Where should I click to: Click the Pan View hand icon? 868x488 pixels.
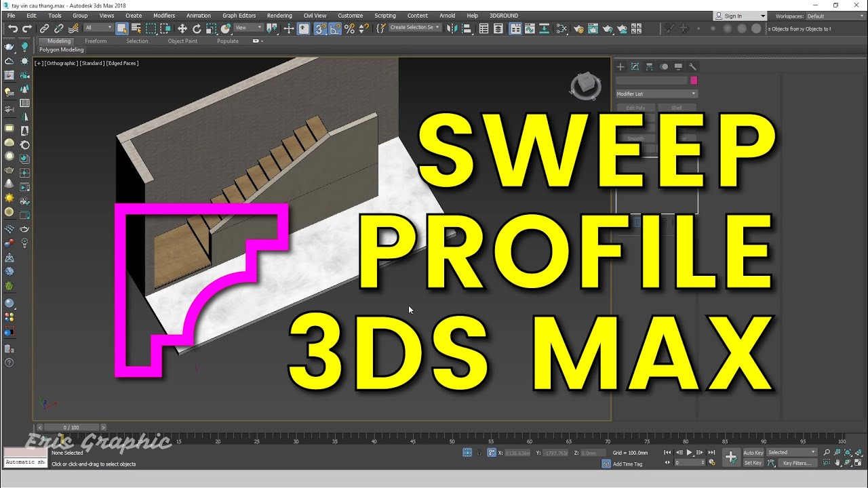837,463
